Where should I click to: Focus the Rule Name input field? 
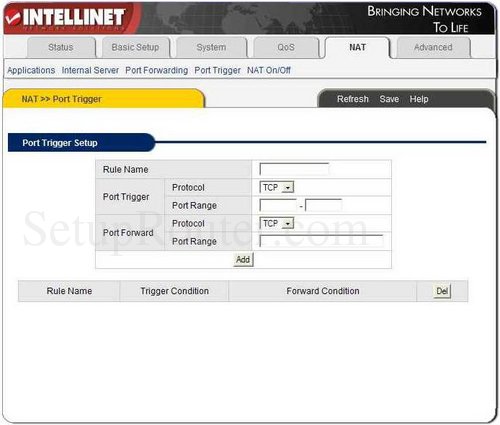tap(294, 169)
